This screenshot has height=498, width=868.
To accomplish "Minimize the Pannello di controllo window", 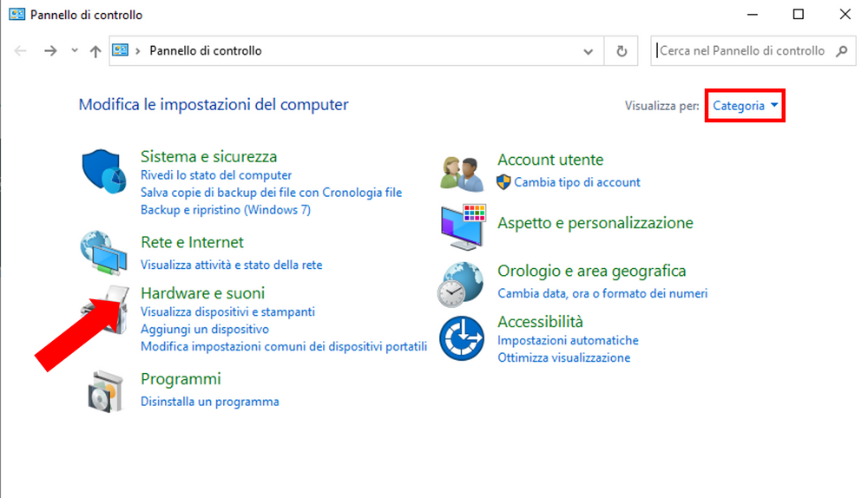I will pyautogui.click(x=752, y=15).
